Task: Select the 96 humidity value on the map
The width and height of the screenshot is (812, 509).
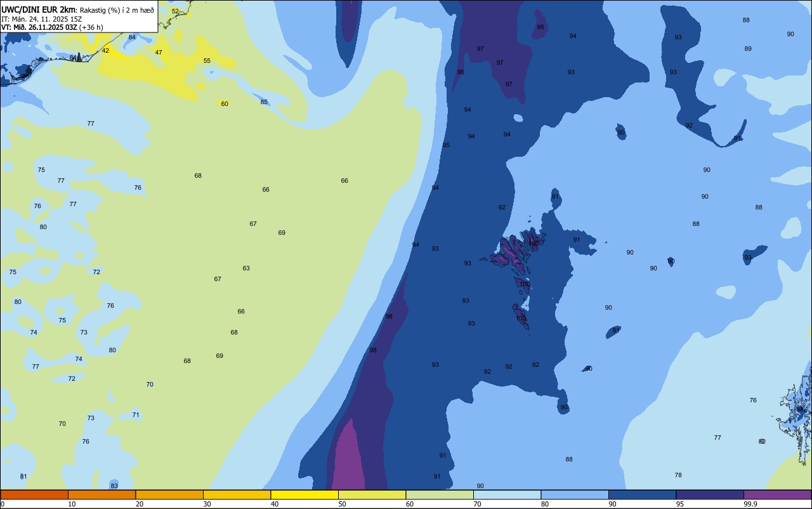Action: click(x=461, y=72)
